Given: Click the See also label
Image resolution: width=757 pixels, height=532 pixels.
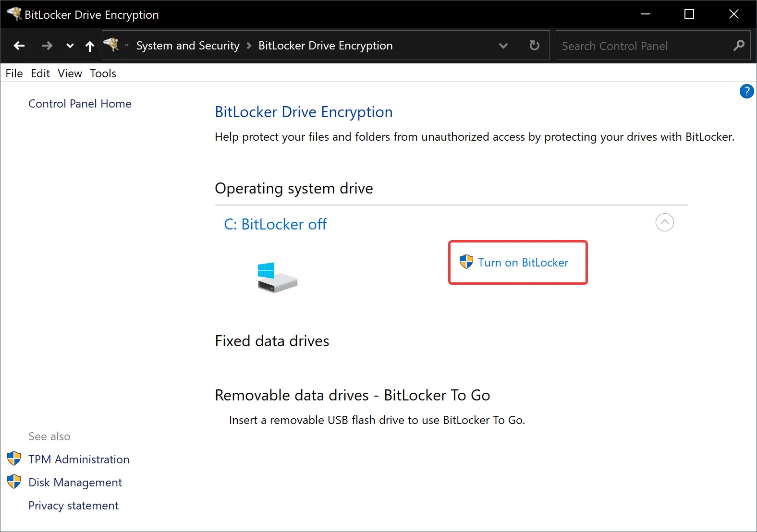Looking at the screenshot, I should [x=49, y=436].
